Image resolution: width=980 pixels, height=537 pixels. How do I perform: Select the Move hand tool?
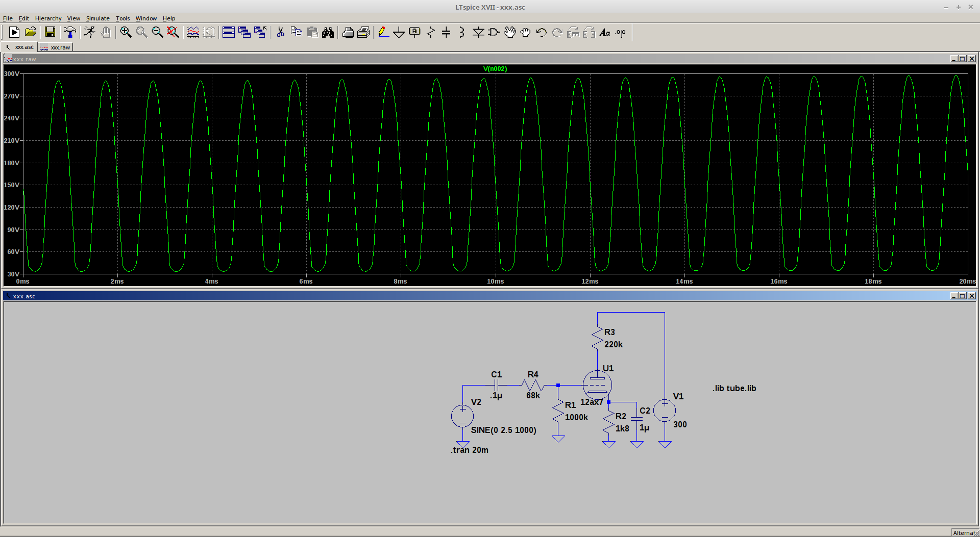click(510, 33)
